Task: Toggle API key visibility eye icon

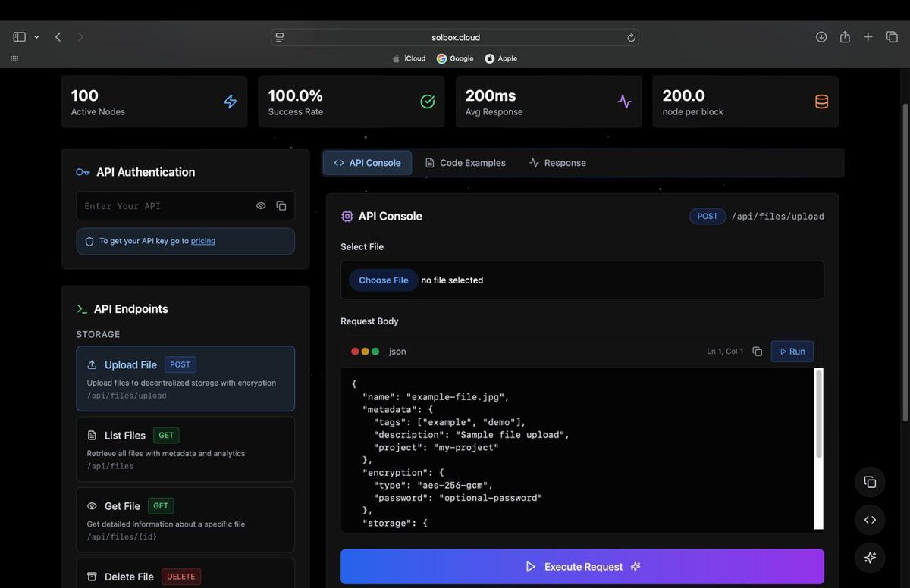Action: click(x=261, y=206)
